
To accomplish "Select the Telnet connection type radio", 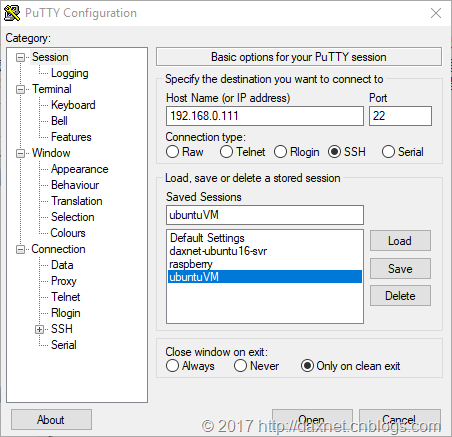I will tap(226, 152).
